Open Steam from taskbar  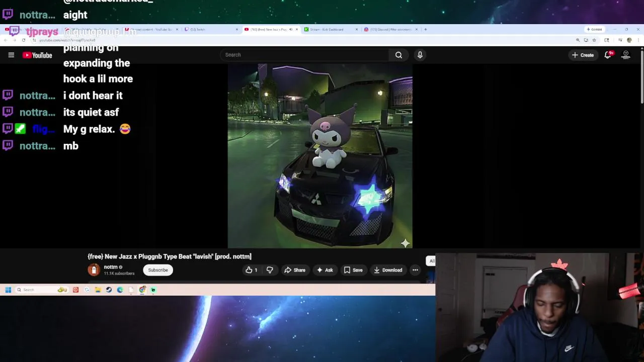(x=109, y=290)
